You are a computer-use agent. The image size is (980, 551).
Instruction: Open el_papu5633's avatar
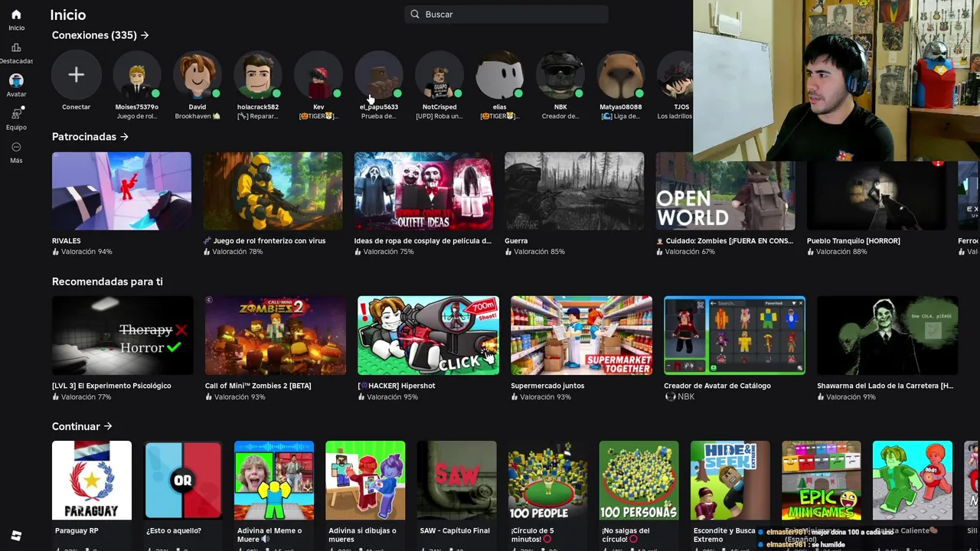tap(379, 75)
